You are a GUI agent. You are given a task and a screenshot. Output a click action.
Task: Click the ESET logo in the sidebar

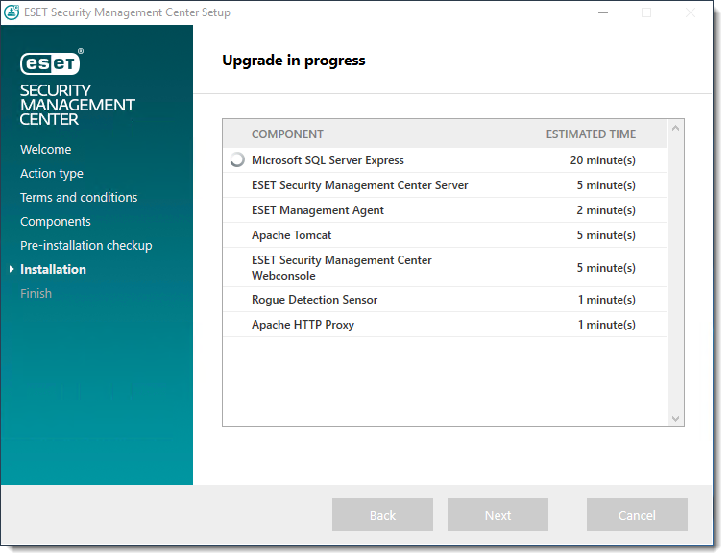[x=52, y=61]
